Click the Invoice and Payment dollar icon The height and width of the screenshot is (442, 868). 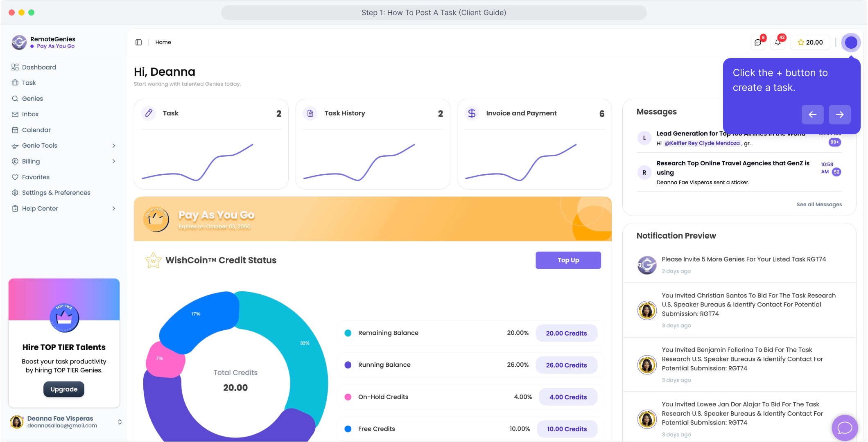(472, 113)
